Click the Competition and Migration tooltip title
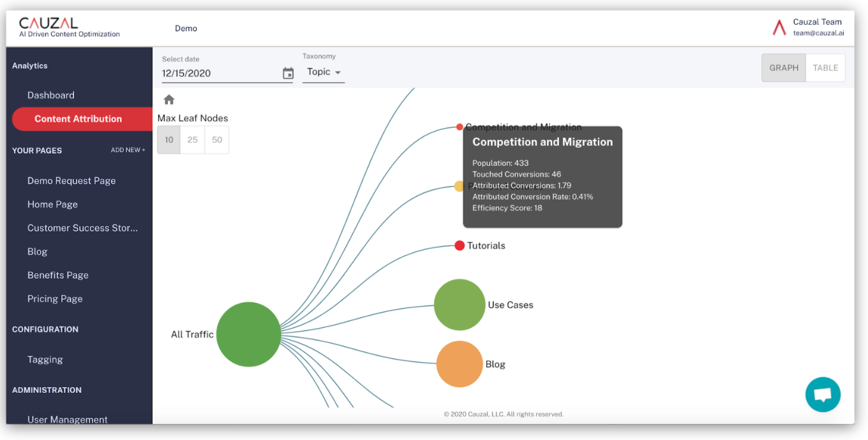This screenshot has width=868, height=440. pos(542,142)
